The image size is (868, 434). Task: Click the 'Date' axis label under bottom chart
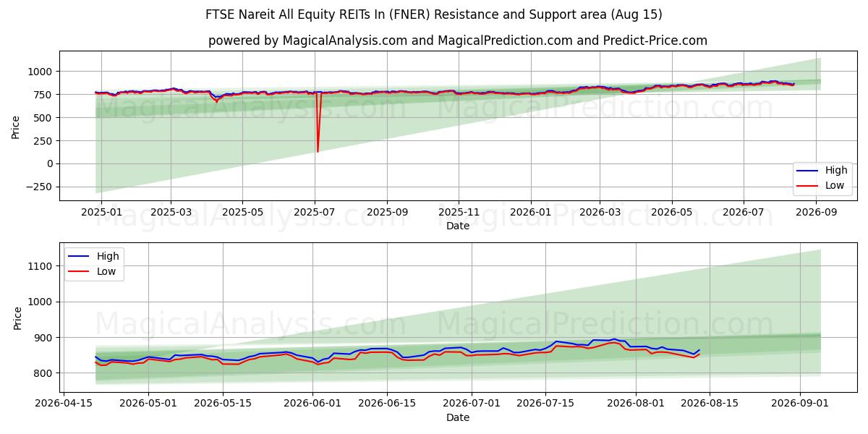[x=457, y=417]
